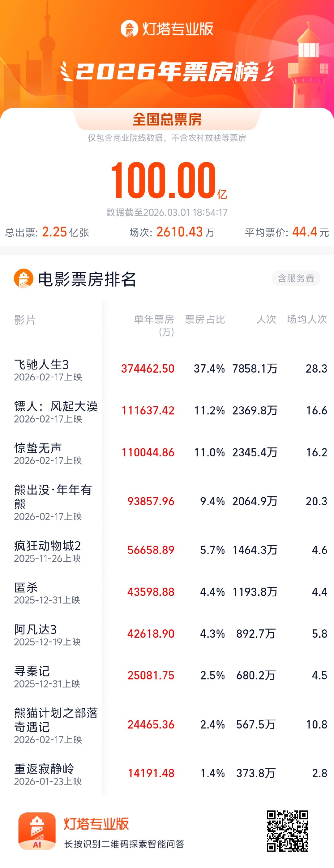This screenshot has width=334, height=868.
Task: Click the 灯塔 AI app icon in footer
Action: [37, 831]
